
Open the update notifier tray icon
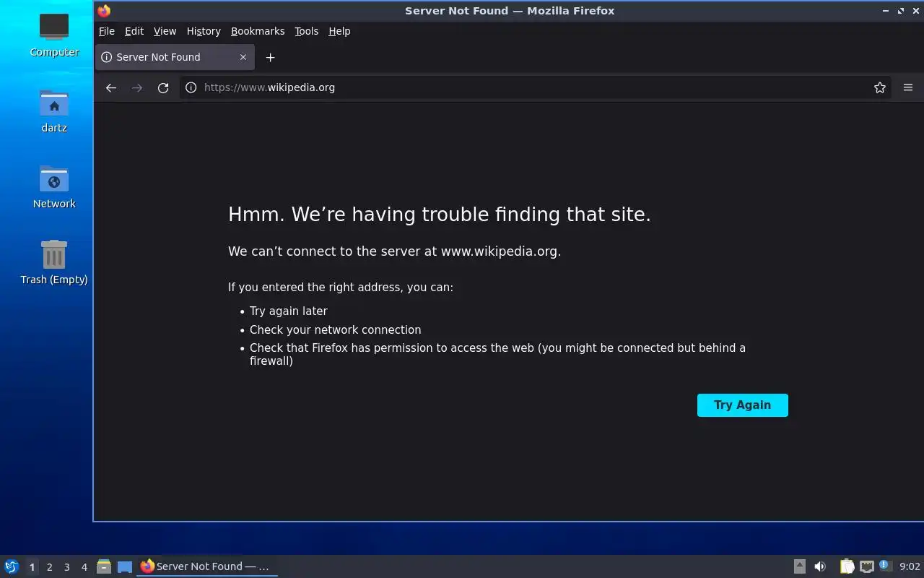pyautogui.click(x=886, y=566)
